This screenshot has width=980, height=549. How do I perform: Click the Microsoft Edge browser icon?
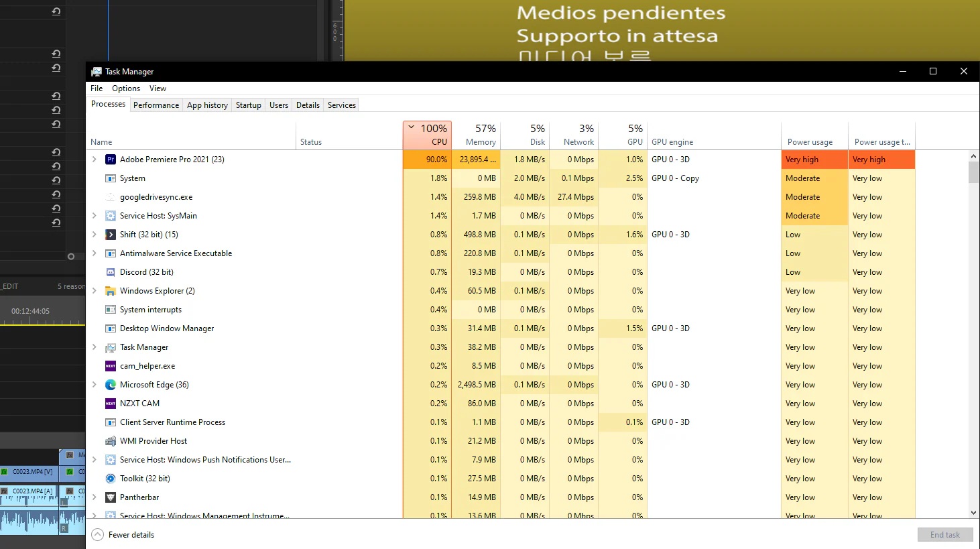[x=109, y=384]
